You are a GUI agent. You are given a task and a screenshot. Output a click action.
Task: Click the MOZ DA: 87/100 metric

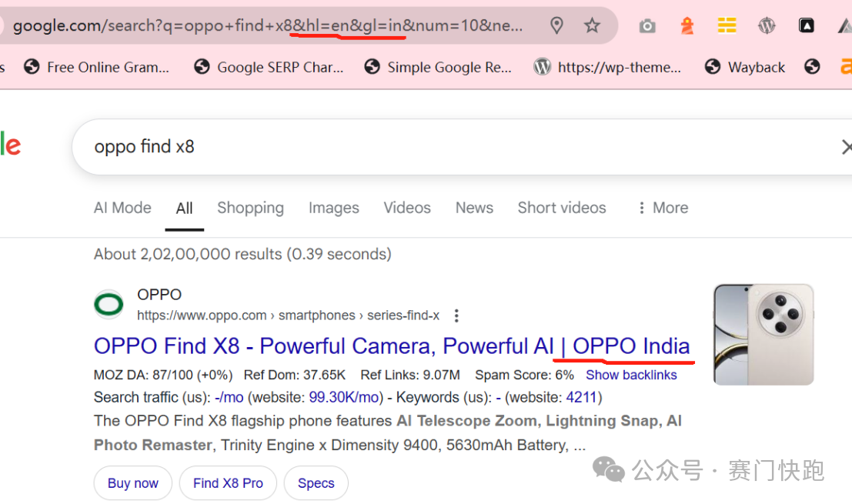(x=163, y=375)
